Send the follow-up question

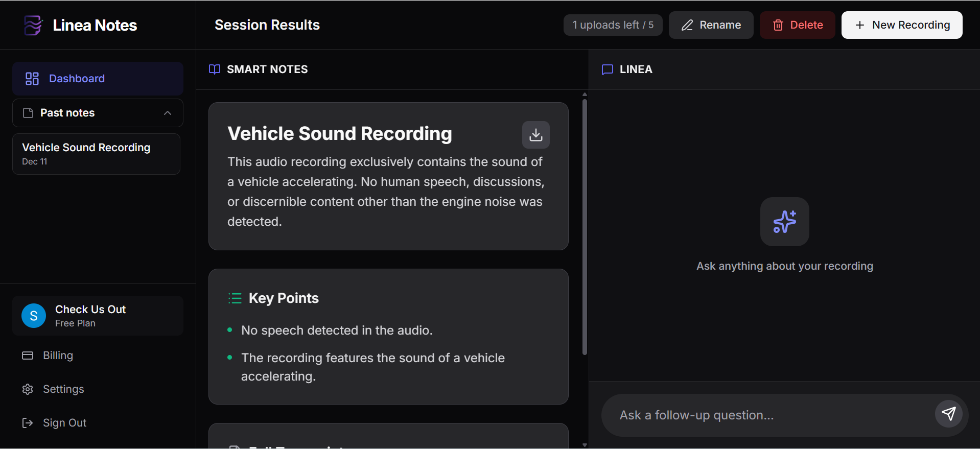click(948, 414)
